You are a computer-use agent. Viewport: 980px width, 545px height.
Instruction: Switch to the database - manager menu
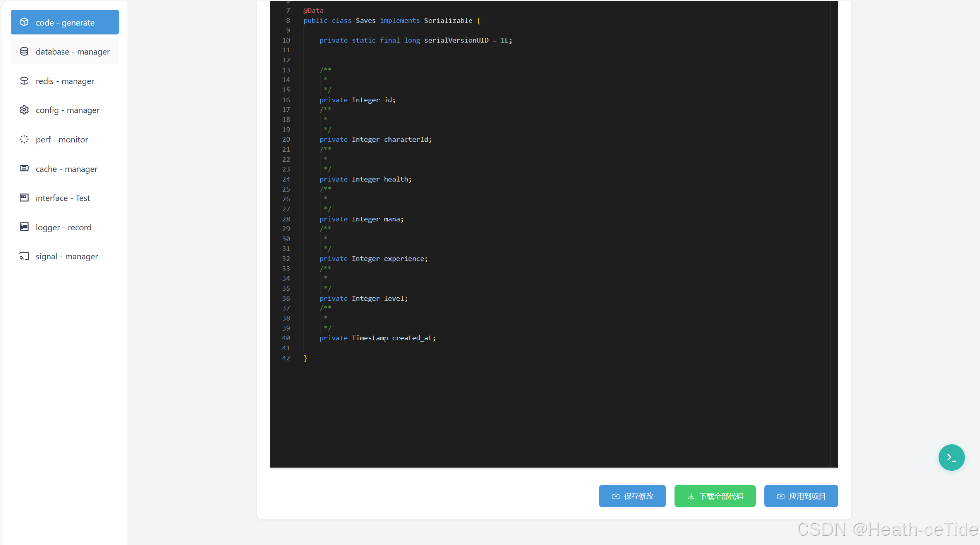tap(72, 51)
